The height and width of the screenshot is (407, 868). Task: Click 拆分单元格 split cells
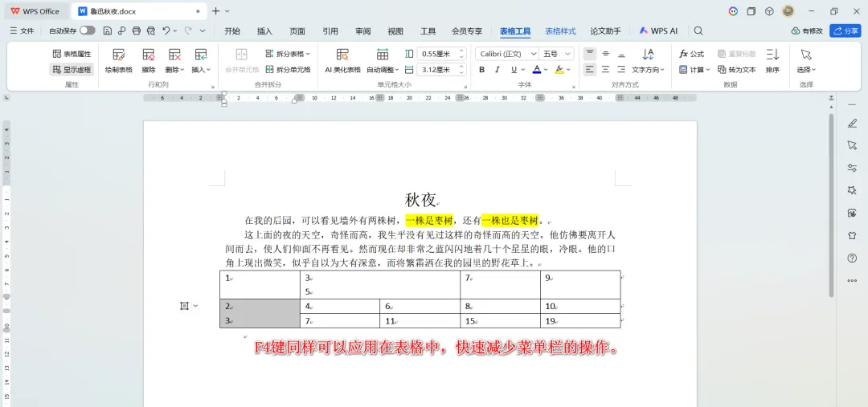287,70
